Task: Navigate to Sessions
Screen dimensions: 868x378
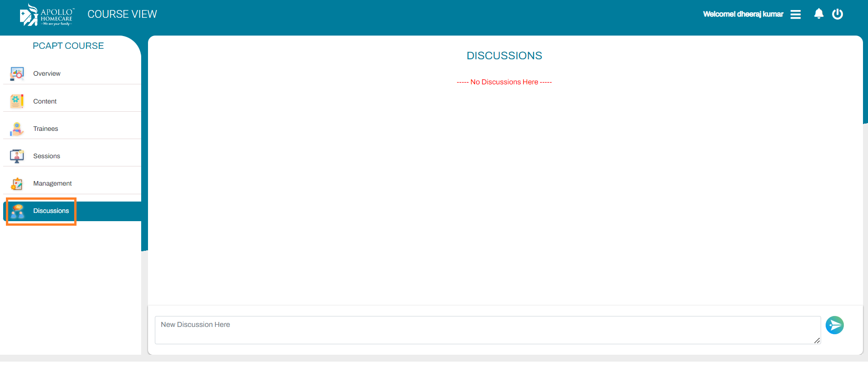Action: pos(46,156)
